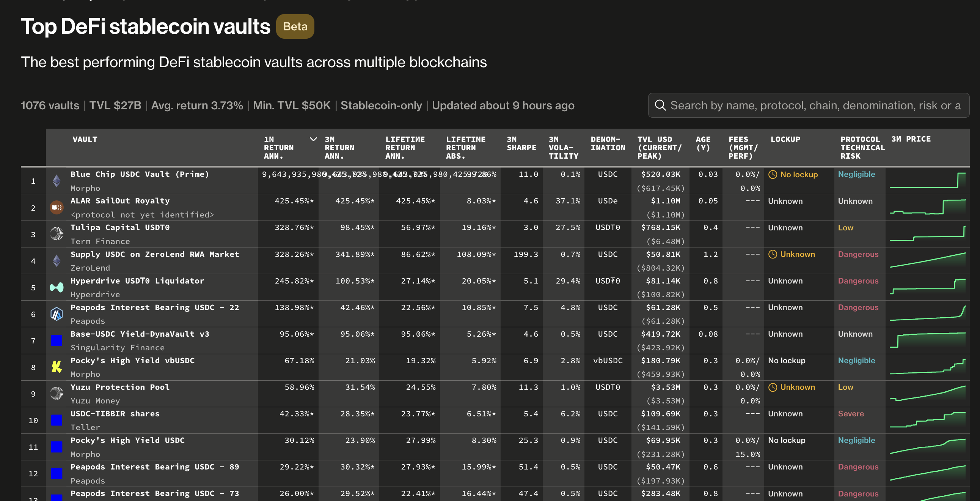Click the Yuzu Protection Pool chain icon
The height and width of the screenshot is (501, 980).
pos(57,393)
